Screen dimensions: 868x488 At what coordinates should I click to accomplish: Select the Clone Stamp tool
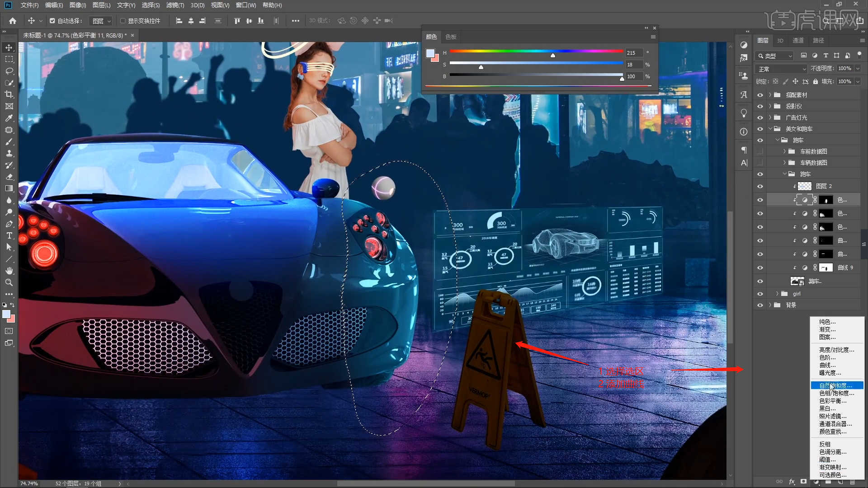[x=9, y=154]
